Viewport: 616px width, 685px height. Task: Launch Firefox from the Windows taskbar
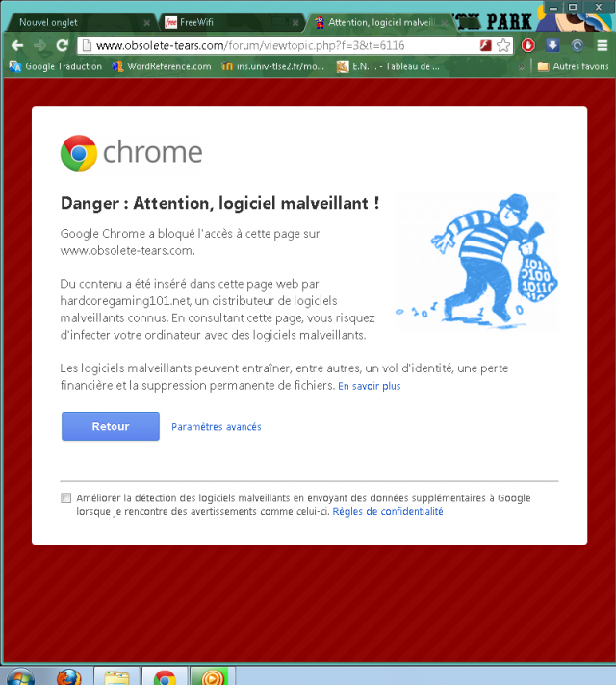pyautogui.click(x=68, y=676)
